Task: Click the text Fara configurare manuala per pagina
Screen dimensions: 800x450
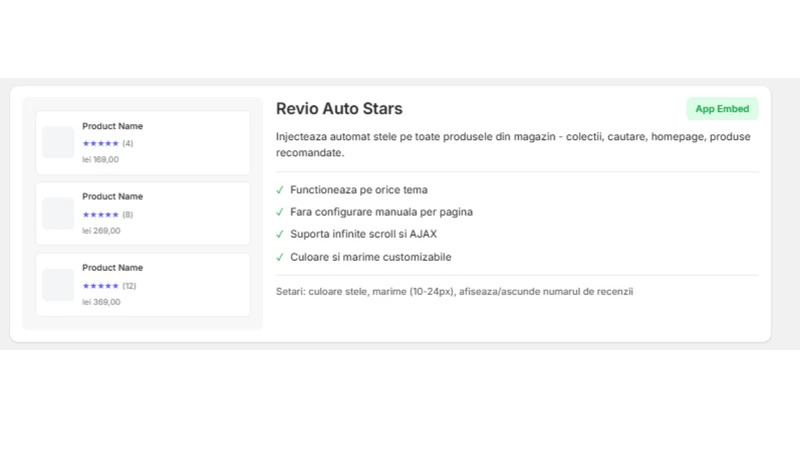Action: (x=382, y=212)
